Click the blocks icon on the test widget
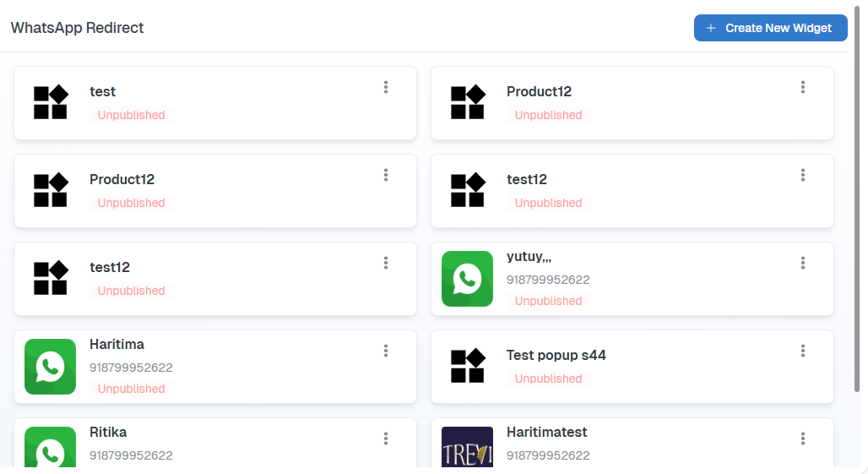 [51, 102]
